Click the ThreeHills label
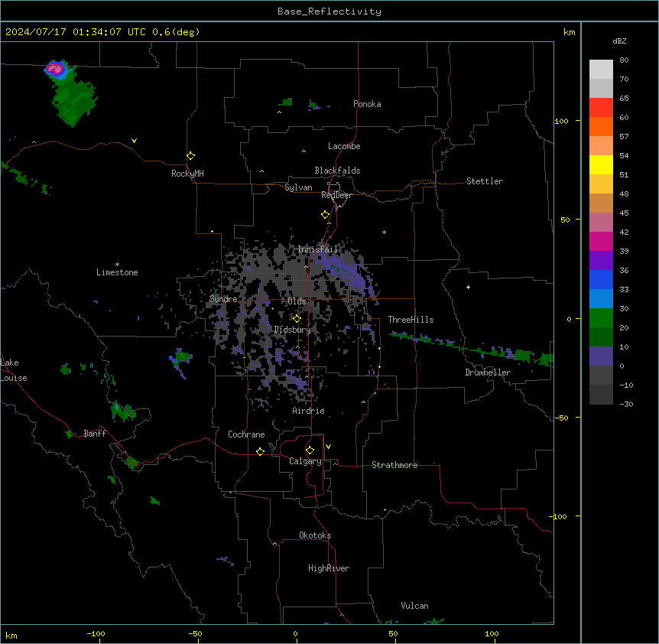659x644 pixels. click(411, 320)
